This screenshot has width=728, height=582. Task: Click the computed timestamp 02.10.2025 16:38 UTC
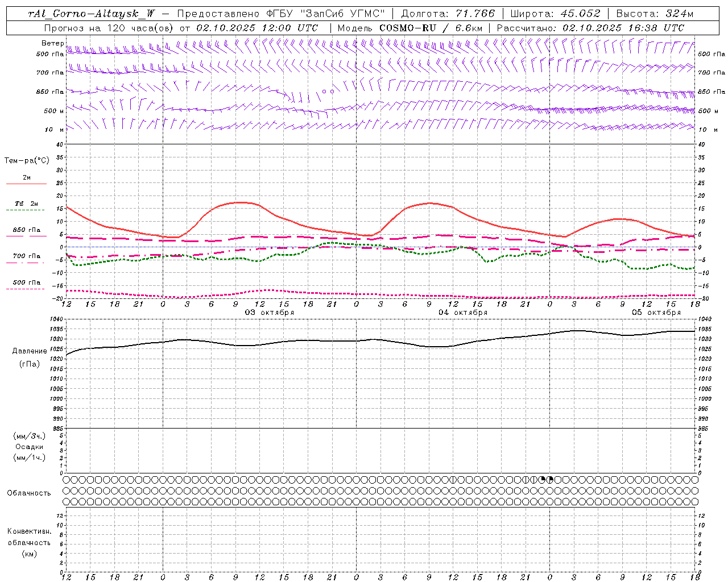coord(623,28)
